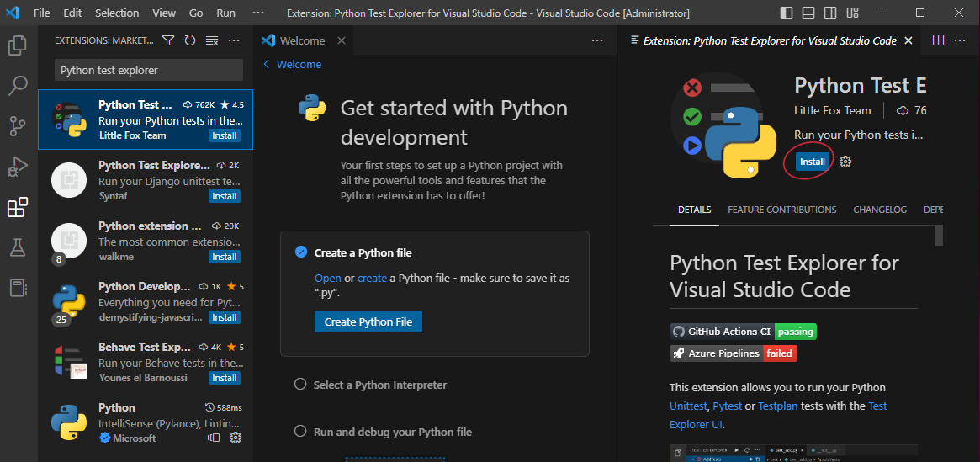Switch to the DETAILS tab

694,210
